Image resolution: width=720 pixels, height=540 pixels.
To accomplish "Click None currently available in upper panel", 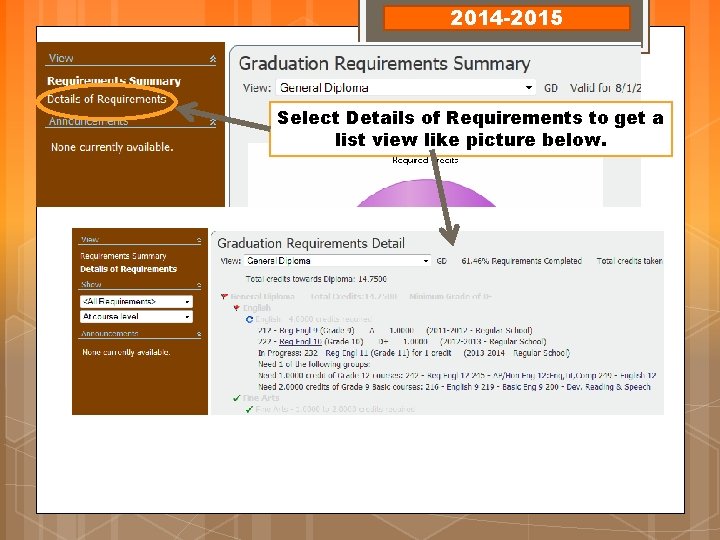I will pyautogui.click(x=112, y=147).
